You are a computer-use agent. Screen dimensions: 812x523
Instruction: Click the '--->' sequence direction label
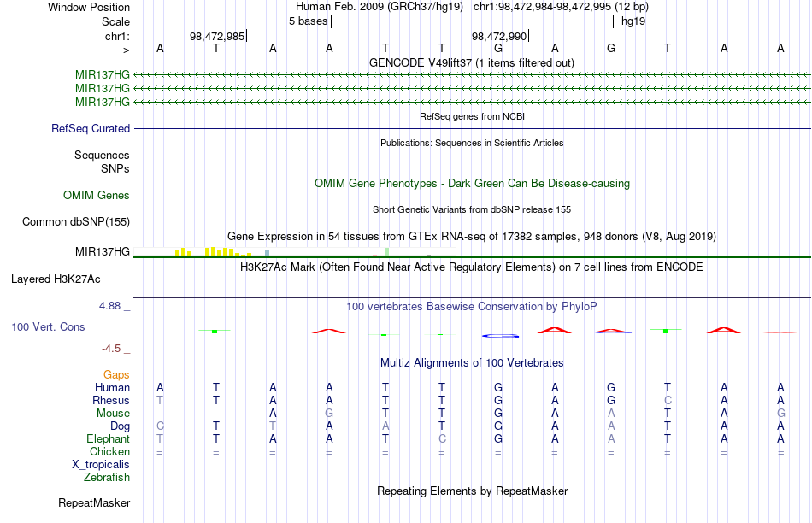[x=121, y=50]
